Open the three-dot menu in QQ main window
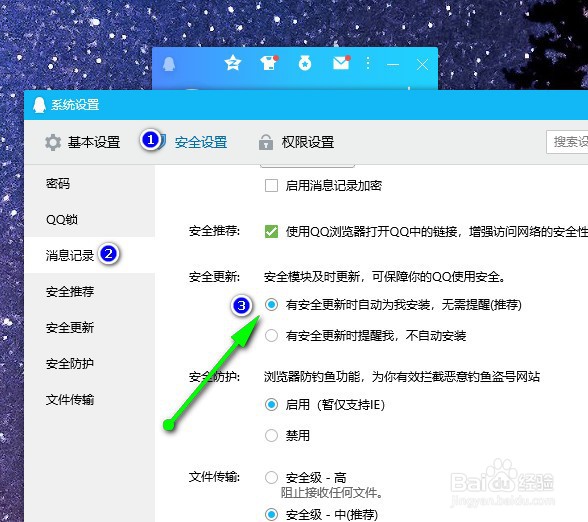Image resolution: width=588 pixels, height=522 pixels. tap(368, 63)
